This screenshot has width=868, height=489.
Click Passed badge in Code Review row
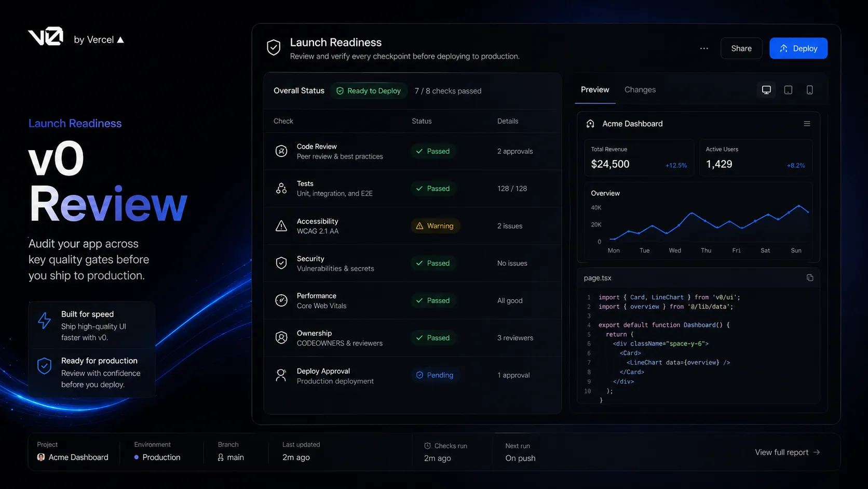tap(433, 151)
